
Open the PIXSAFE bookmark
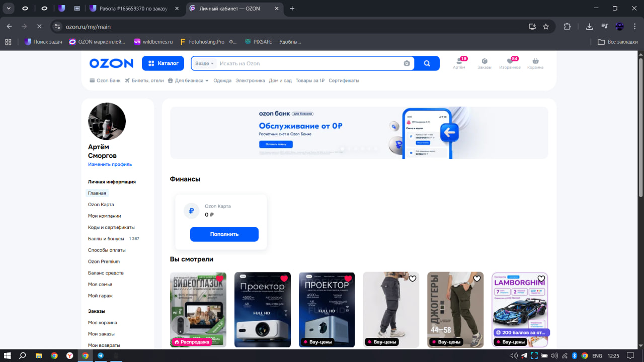pos(273,42)
